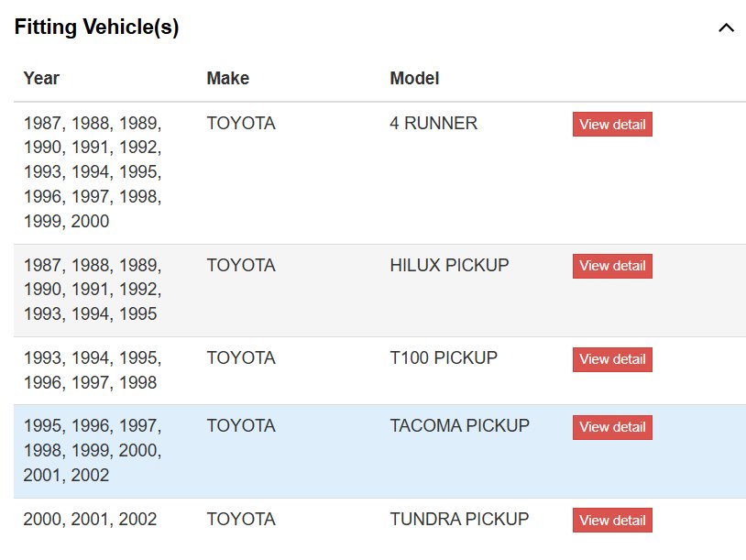Collapse the Fitting Vehicle(s) section chevron
The width and height of the screenshot is (746, 560).
(x=726, y=27)
